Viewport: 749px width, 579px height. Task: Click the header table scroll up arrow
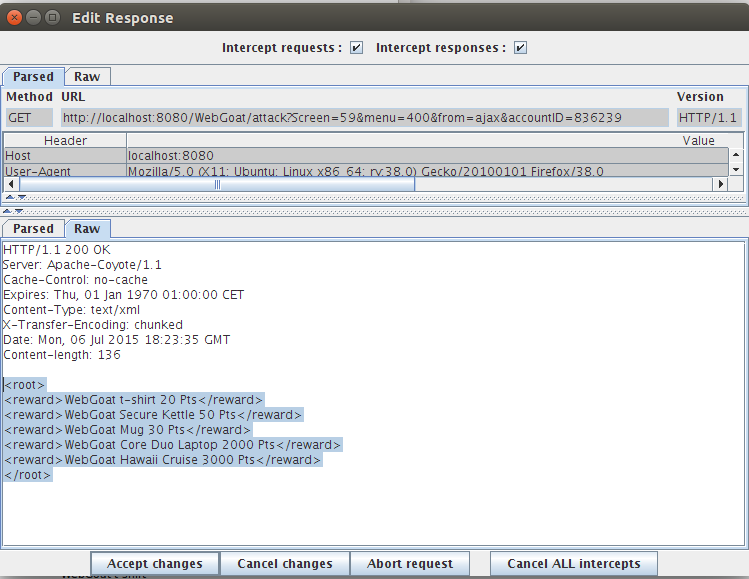pyautogui.click(x=736, y=155)
